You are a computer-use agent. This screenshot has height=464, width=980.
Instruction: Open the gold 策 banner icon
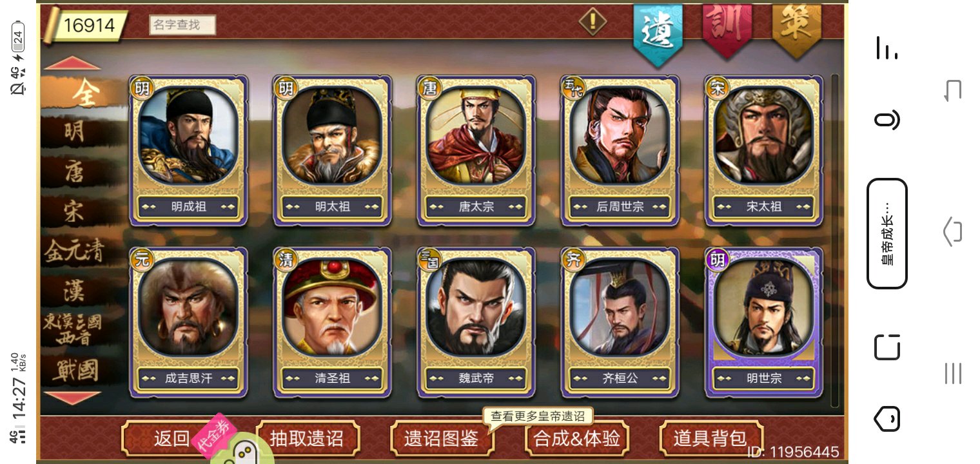(796, 30)
